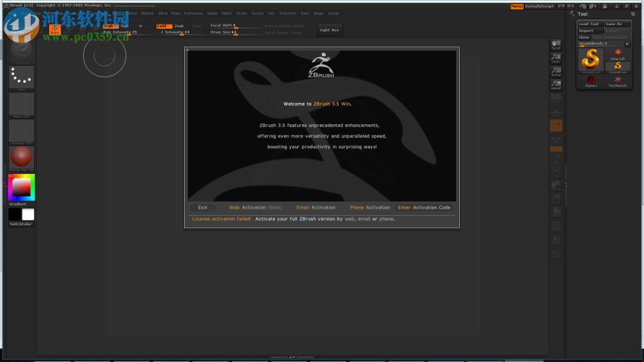Toggle the Zsub mode button
The image size is (644, 362).
pos(179,26)
